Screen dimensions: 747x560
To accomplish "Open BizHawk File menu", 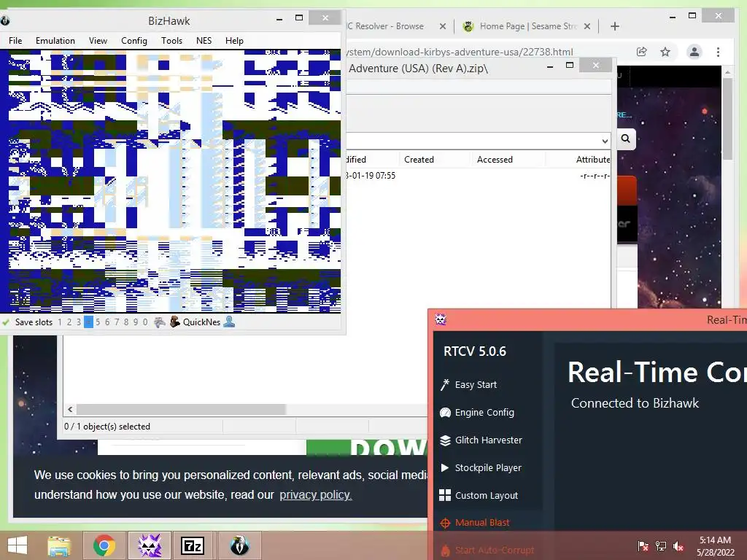I will pos(15,41).
